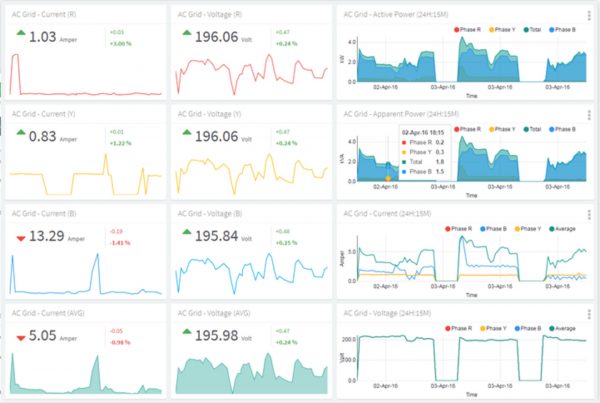Click the green up arrow on Current (R)
This screenshot has height=403, width=600.
click(x=20, y=35)
